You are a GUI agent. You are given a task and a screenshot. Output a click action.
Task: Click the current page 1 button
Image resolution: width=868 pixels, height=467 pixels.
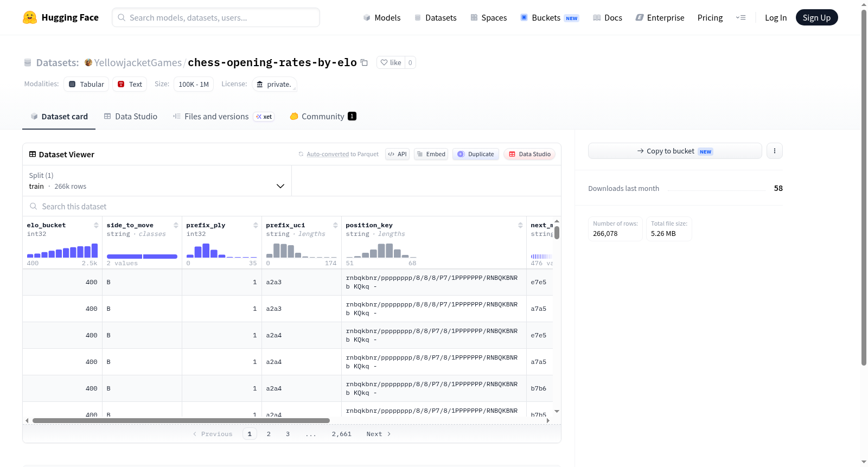tap(250, 434)
